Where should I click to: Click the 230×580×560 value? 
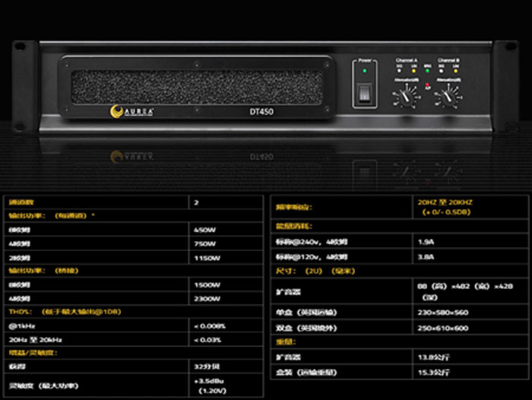pos(443,313)
